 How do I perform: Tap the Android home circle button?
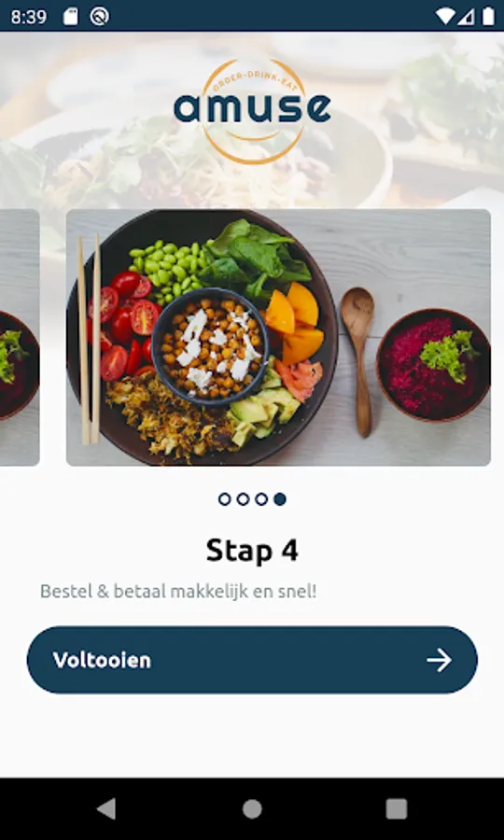[x=252, y=809]
